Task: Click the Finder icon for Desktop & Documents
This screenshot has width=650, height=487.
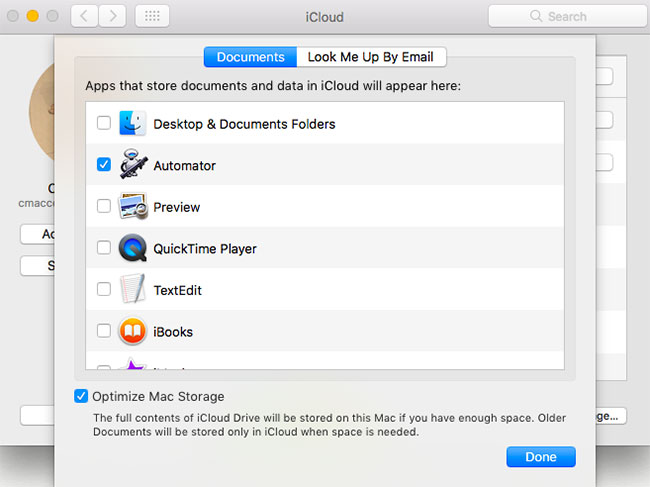Action: 133,124
